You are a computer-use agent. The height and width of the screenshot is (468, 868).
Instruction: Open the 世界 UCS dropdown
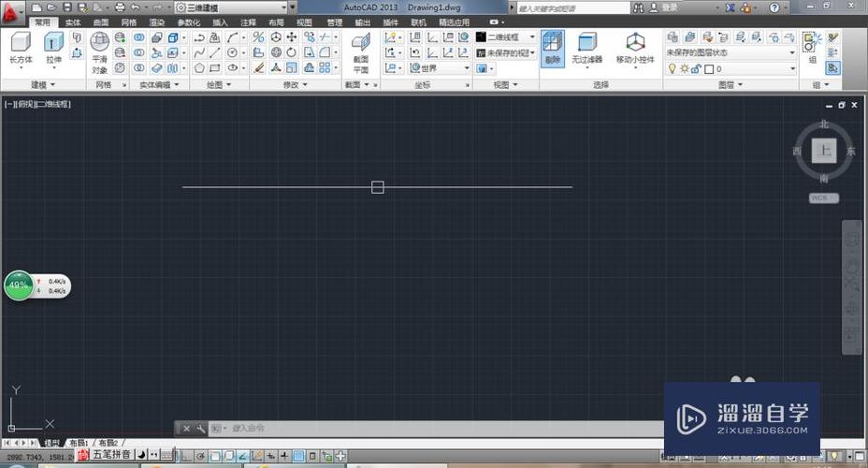pos(441,68)
